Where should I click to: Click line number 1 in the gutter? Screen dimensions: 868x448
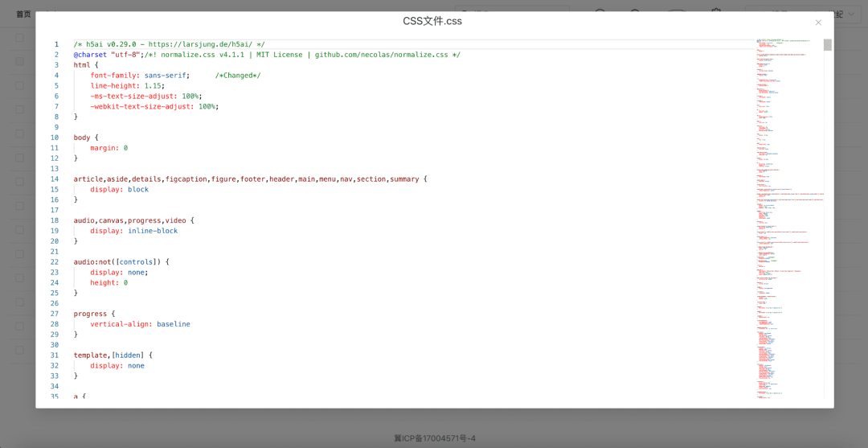coord(56,44)
